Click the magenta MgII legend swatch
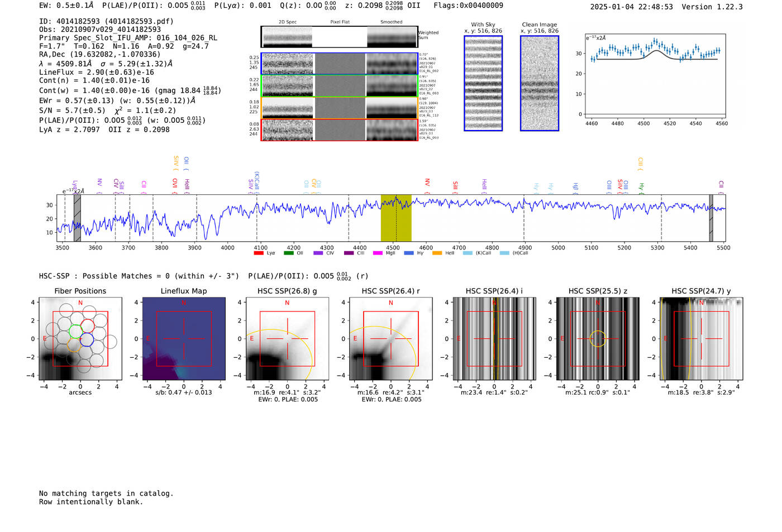Image resolution: width=782 pixels, height=532 pixels. click(378, 253)
